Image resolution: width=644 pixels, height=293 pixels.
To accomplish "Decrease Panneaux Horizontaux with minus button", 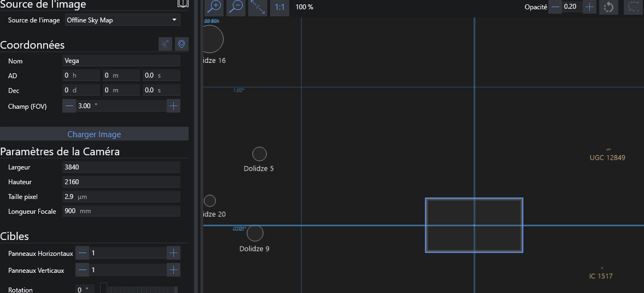I will click(83, 253).
